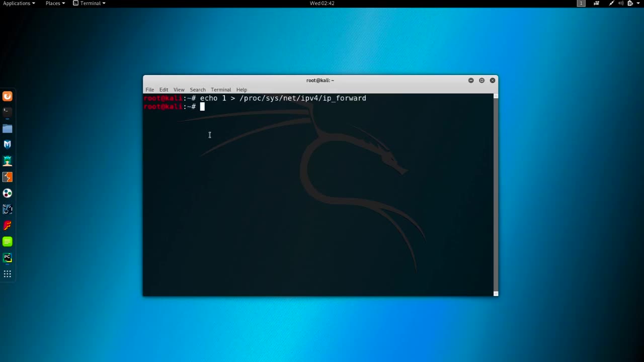Launch Metasploit from the dock
Image resolution: width=644 pixels, height=362 pixels.
(x=7, y=144)
